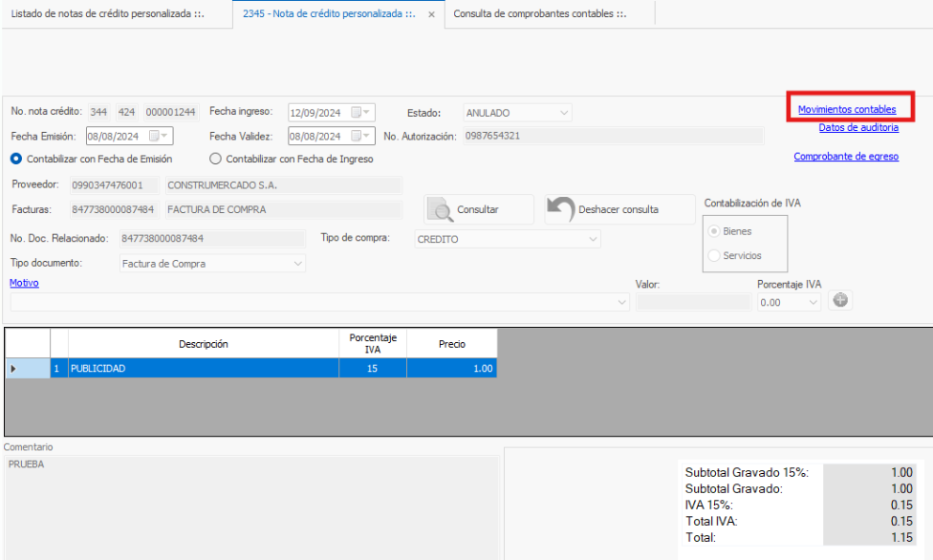
Task: Expand the Estado dropdown showing ANULADO
Action: pos(563,113)
